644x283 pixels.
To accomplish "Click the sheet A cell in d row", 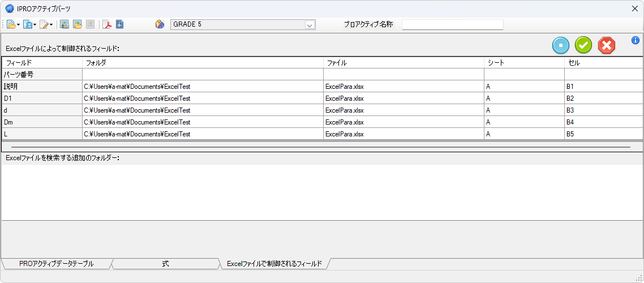I will pos(525,110).
